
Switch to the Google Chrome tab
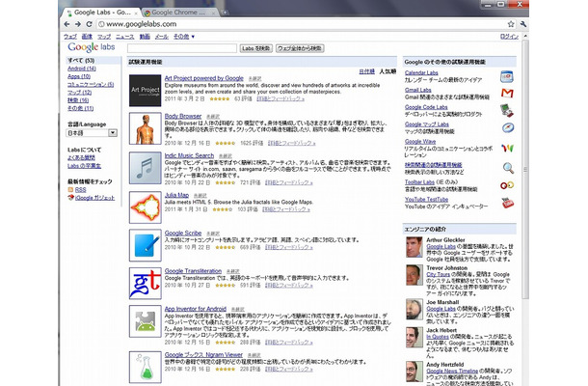[179, 13]
